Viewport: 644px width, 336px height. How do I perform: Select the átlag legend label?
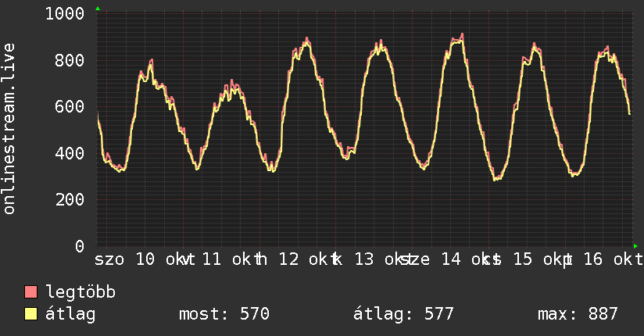pos(70,314)
